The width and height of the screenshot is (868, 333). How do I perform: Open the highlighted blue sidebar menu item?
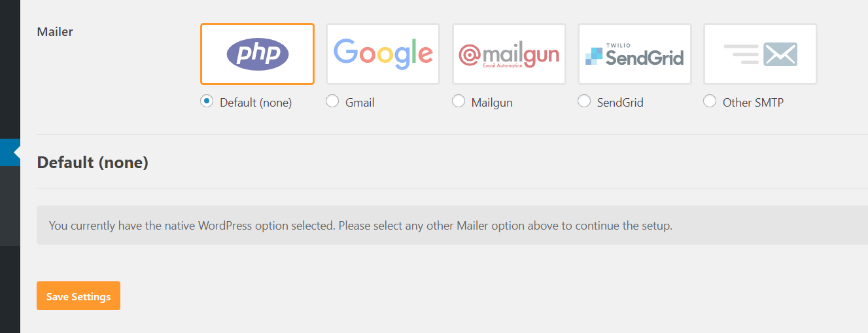[10, 152]
